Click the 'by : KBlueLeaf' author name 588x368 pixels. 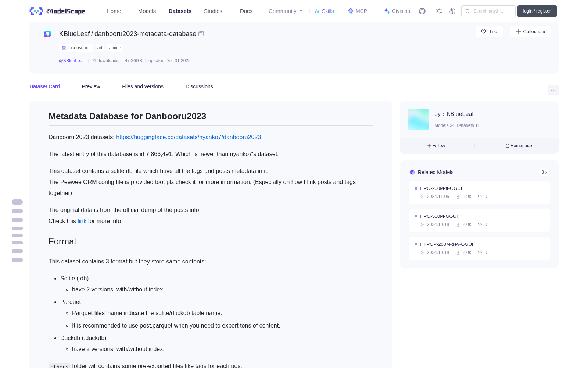tap(454, 114)
